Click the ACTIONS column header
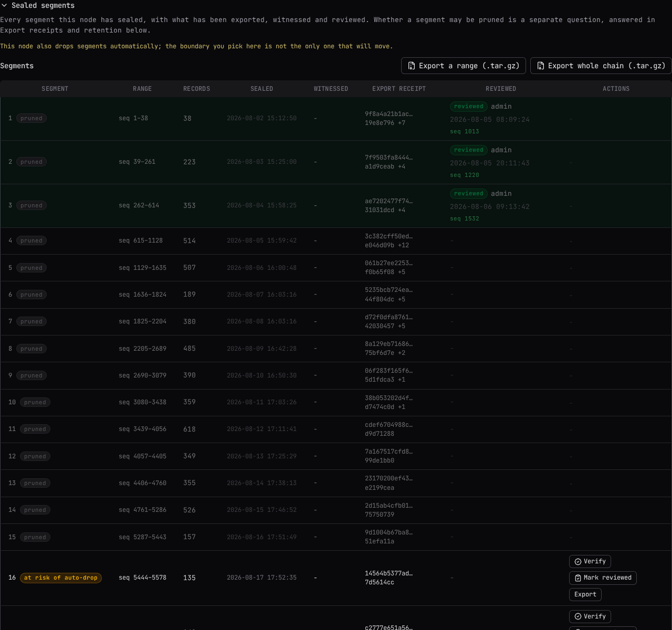672x630 pixels. (x=616, y=89)
